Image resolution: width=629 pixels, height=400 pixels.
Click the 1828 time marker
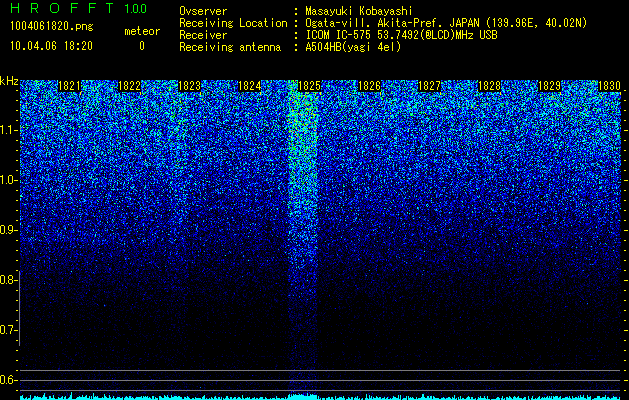tap(489, 86)
